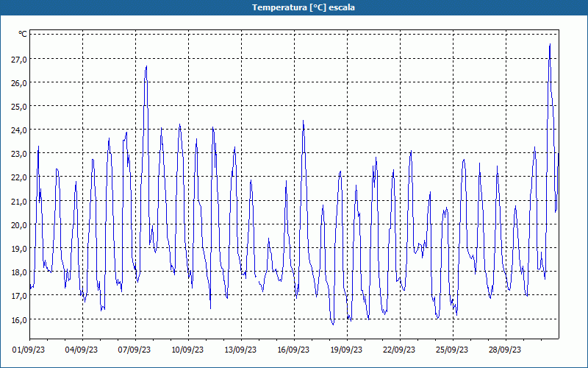Click the 24,0 y-axis label
The image size is (588, 368).
tap(19, 130)
